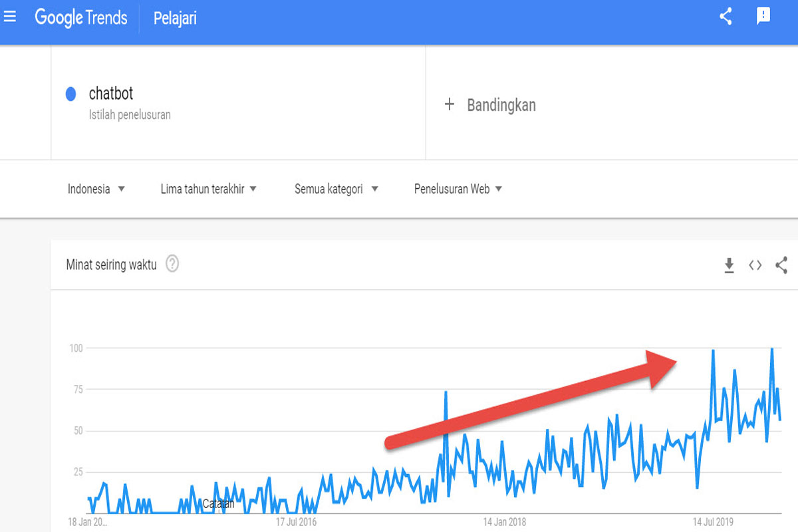798x532 pixels.
Task: Click the chatbot search term field
Action: click(x=238, y=102)
